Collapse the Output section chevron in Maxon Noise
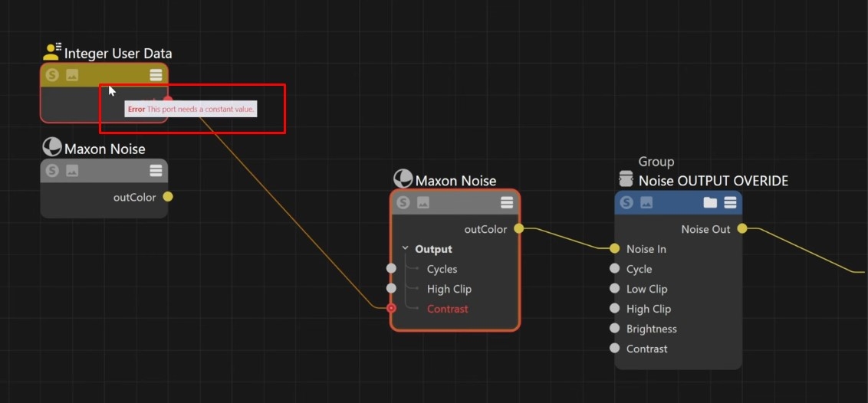Image resolution: width=868 pixels, height=403 pixels. pos(406,249)
